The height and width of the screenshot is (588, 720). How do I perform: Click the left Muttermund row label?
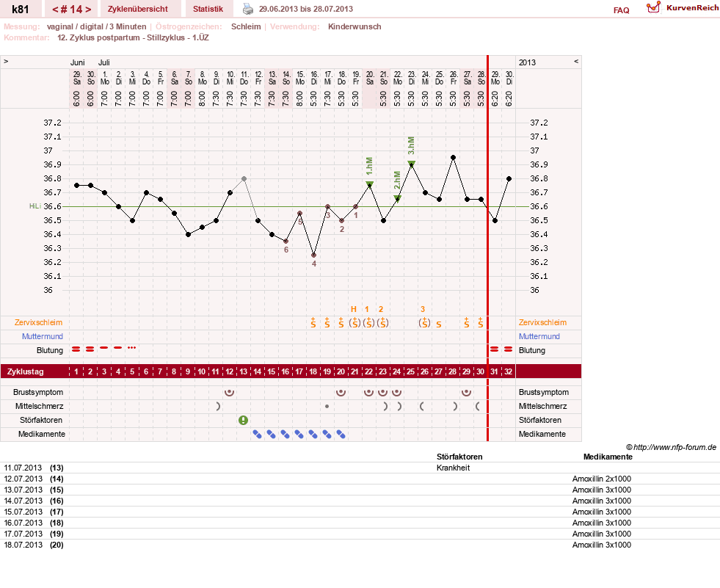pyautogui.click(x=43, y=336)
